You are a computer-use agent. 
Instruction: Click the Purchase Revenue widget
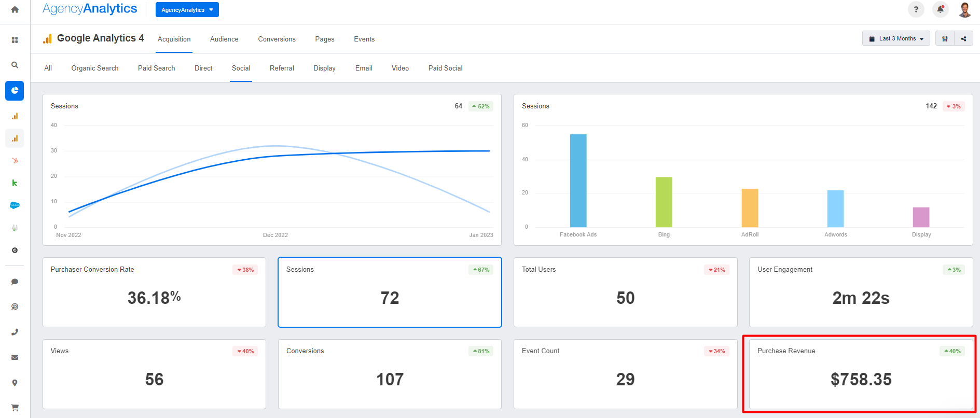click(860, 374)
